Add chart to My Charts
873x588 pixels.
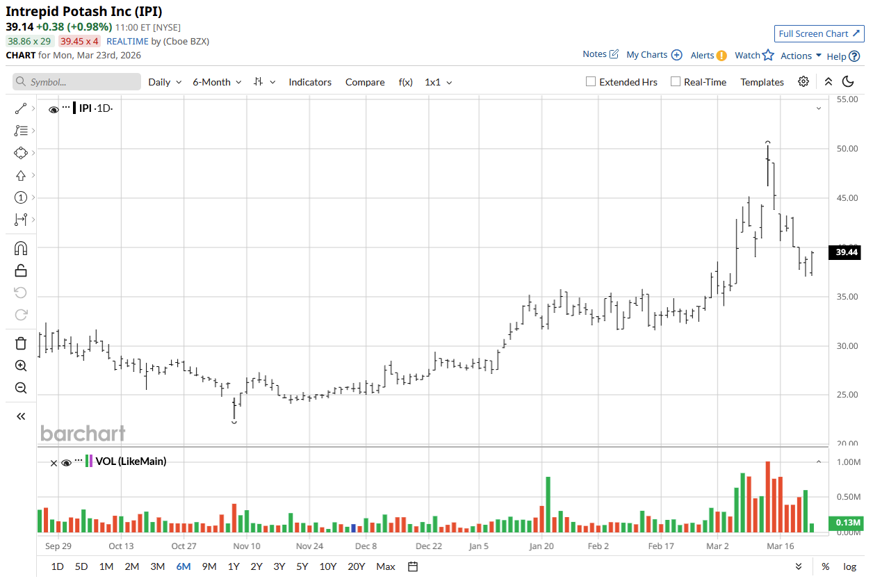676,55
